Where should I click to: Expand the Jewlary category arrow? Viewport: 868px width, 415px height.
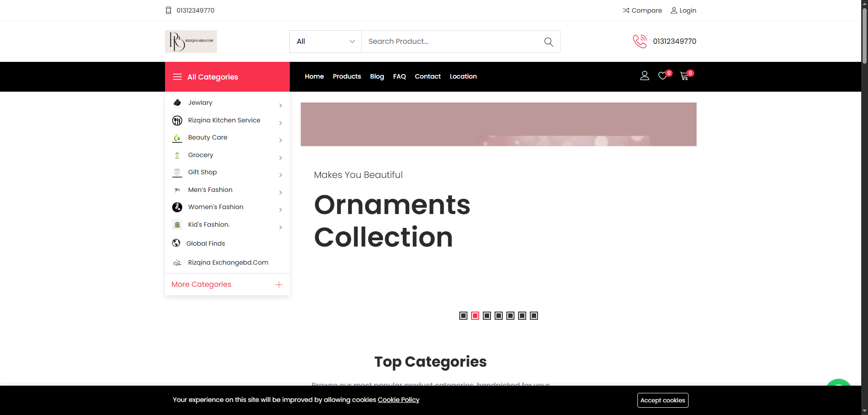click(x=280, y=106)
